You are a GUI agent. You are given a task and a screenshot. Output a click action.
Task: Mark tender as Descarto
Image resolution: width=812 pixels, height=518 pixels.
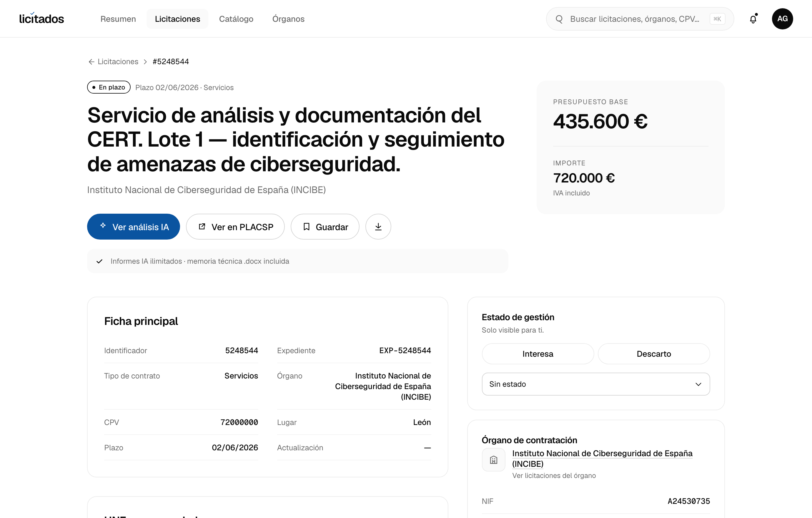654,354
